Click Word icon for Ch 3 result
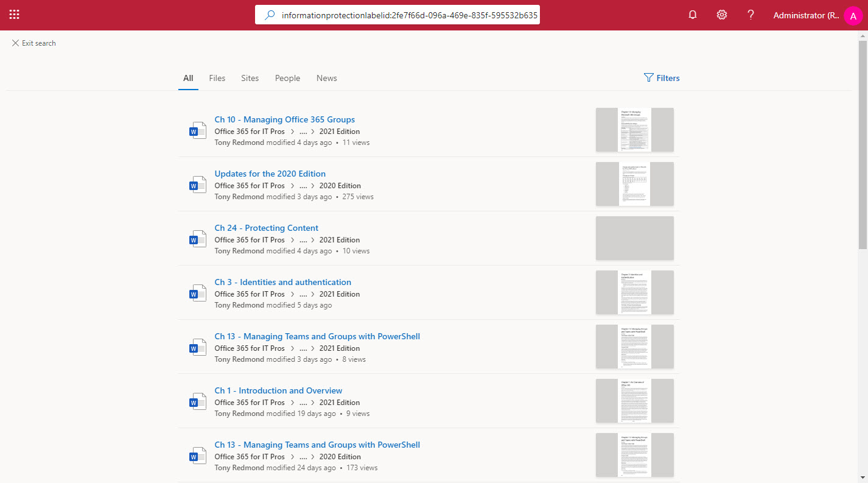 tap(198, 293)
